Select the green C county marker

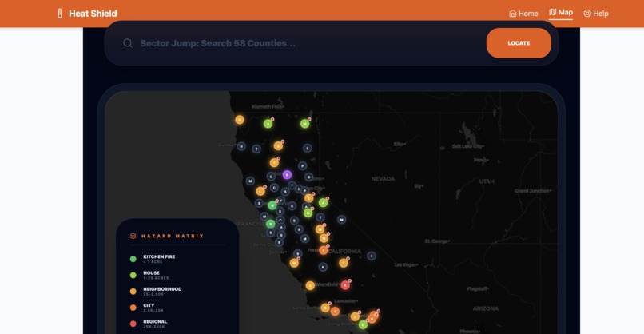308,213
